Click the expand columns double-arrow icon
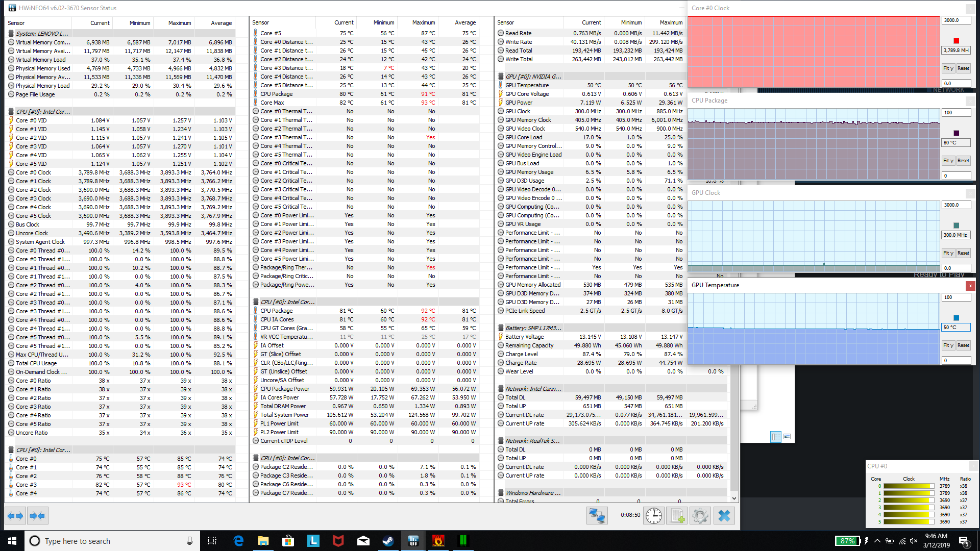Screen dimensions: 980x551 tap(15, 516)
